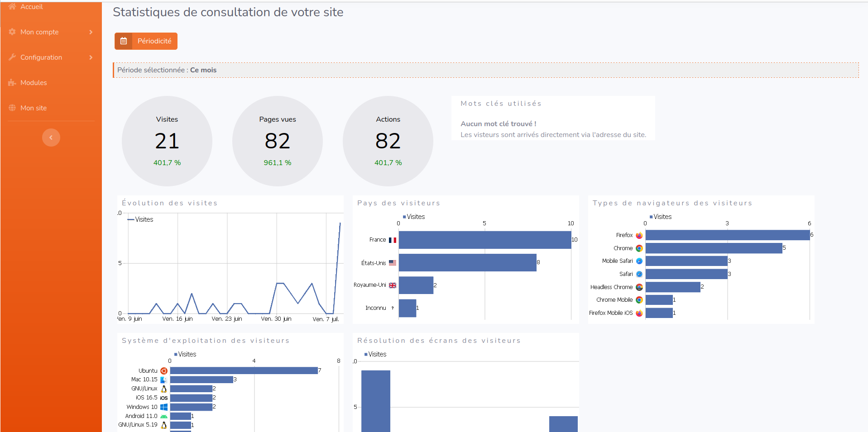Click the 'Mots clés utilisés' panel title

point(501,104)
